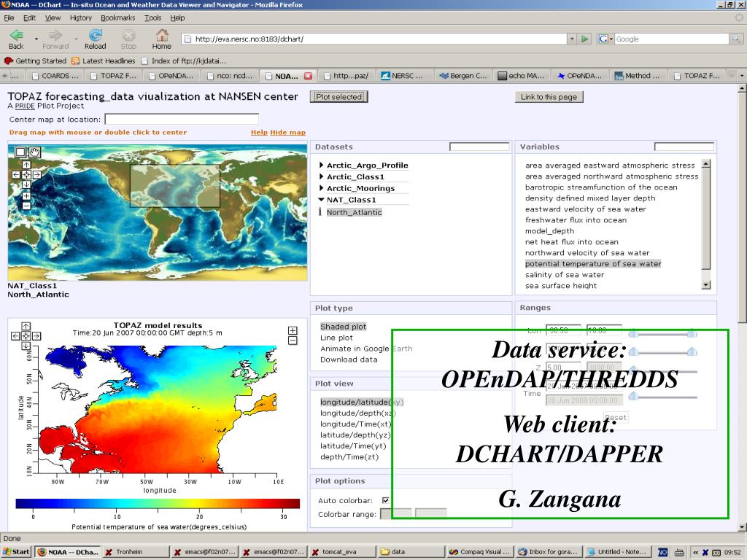Choose 'sea surface height' variable

[561, 285]
